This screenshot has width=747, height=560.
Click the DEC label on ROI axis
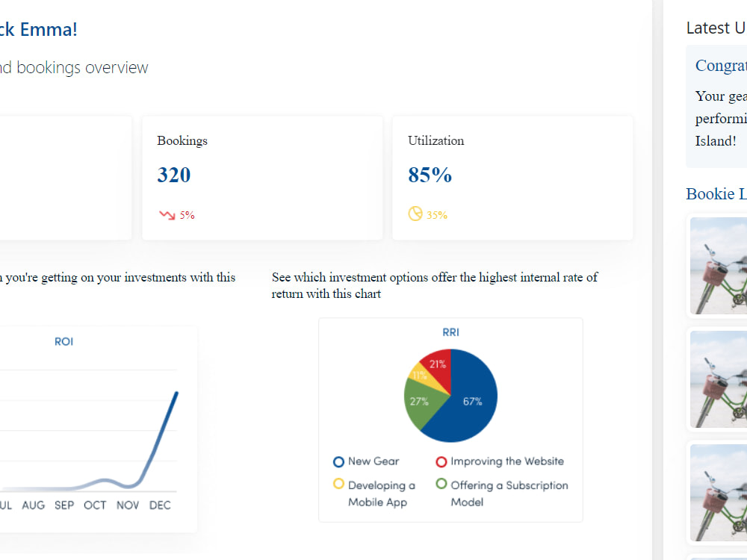tap(160, 505)
